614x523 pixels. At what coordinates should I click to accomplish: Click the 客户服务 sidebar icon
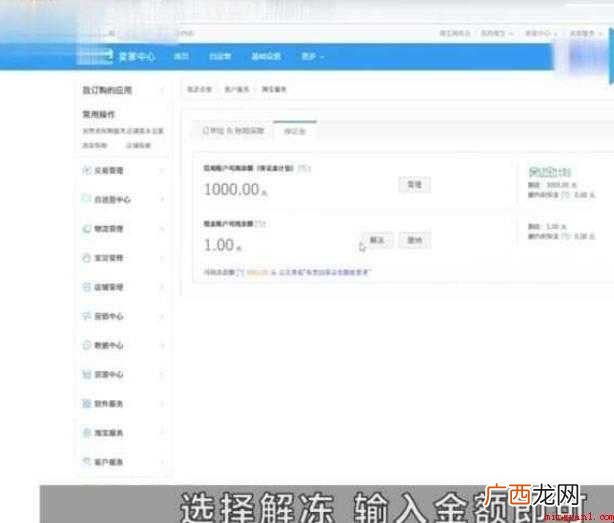86,462
